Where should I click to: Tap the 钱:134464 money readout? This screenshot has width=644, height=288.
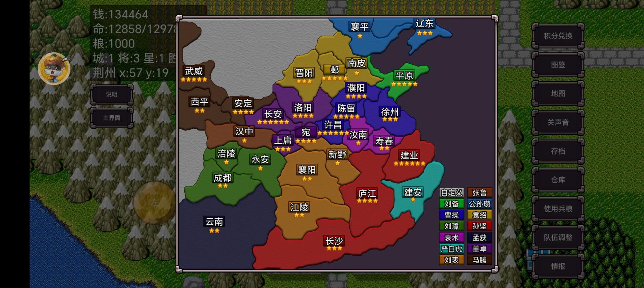point(120,14)
